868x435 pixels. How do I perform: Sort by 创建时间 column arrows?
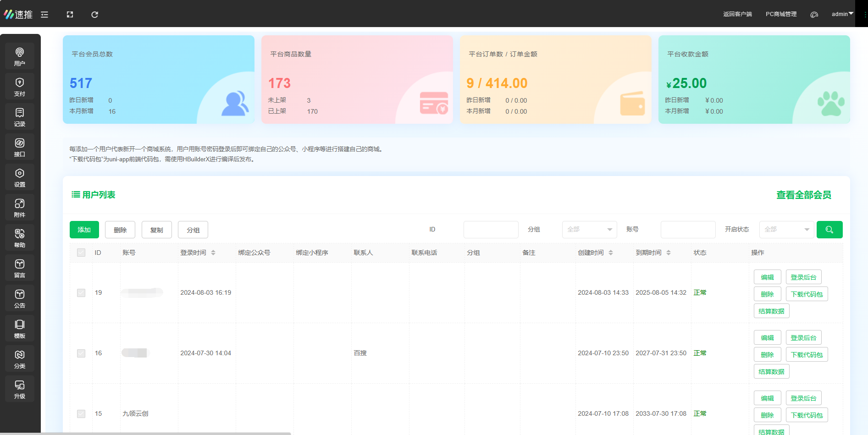tap(611, 253)
